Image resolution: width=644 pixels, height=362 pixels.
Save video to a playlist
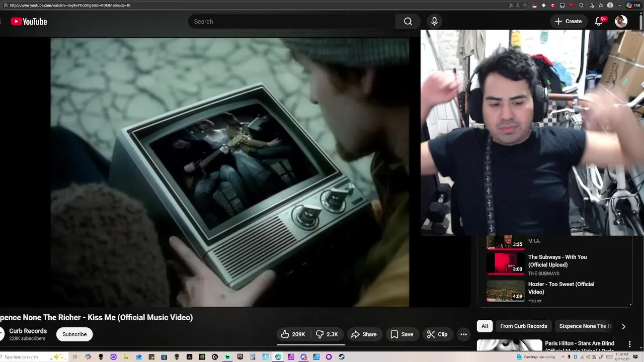(401, 334)
